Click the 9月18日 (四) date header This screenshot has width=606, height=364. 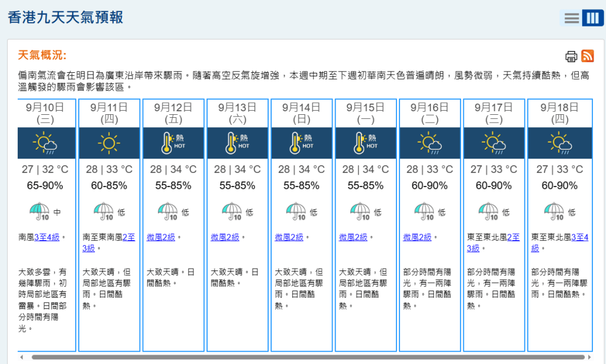coord(560,113)
